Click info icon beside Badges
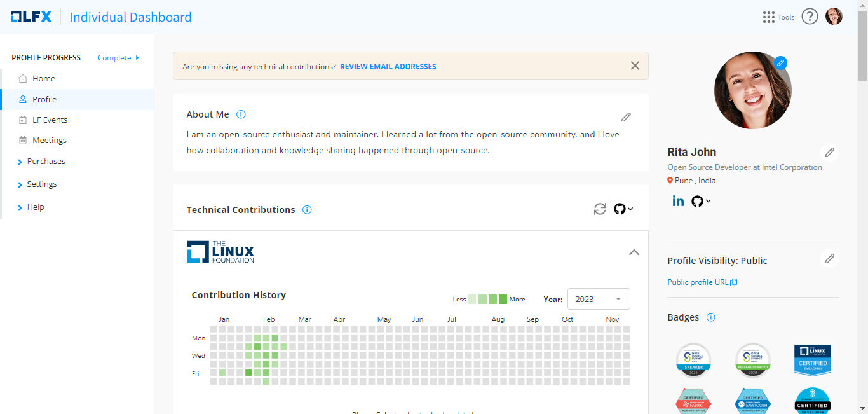This screenshot has width=868, height=414. pos(711,317)
